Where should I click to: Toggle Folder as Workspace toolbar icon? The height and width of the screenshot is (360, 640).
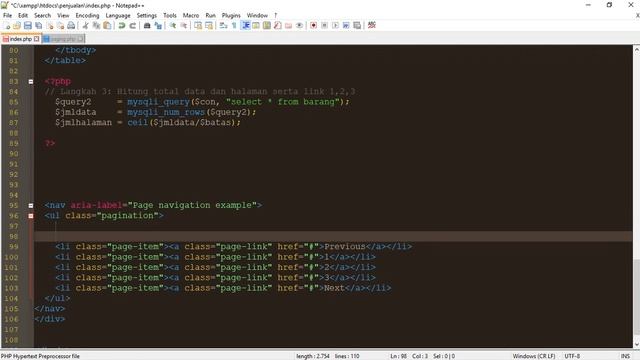point(289,25)
